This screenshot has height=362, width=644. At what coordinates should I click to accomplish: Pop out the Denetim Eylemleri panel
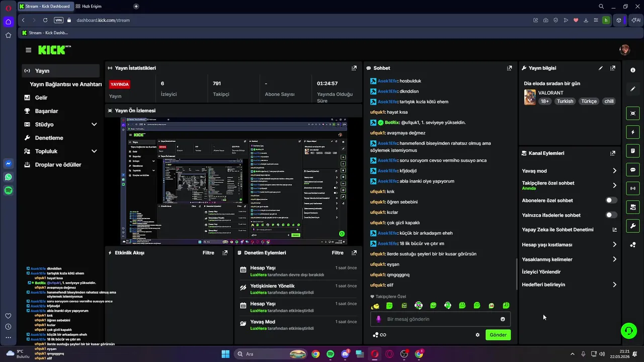354,253
